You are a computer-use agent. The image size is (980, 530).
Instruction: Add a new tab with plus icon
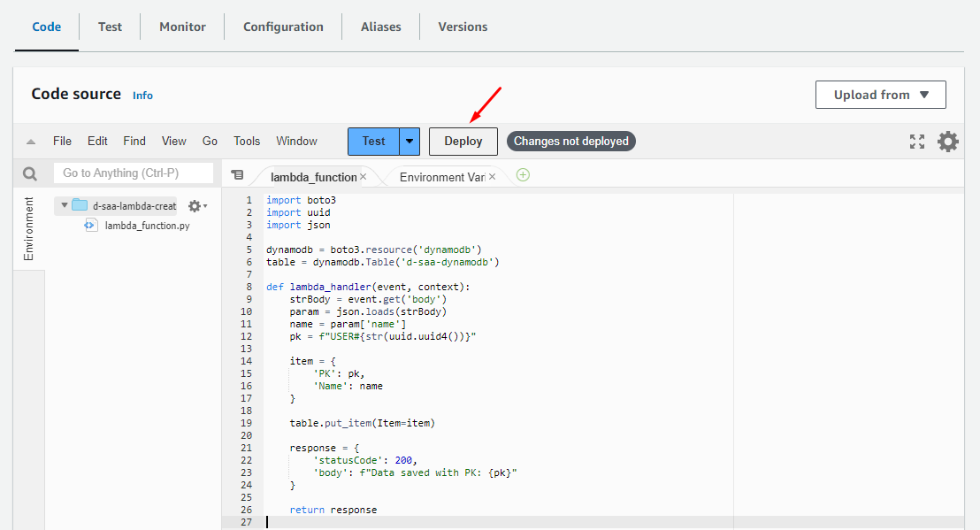[523, 175]
